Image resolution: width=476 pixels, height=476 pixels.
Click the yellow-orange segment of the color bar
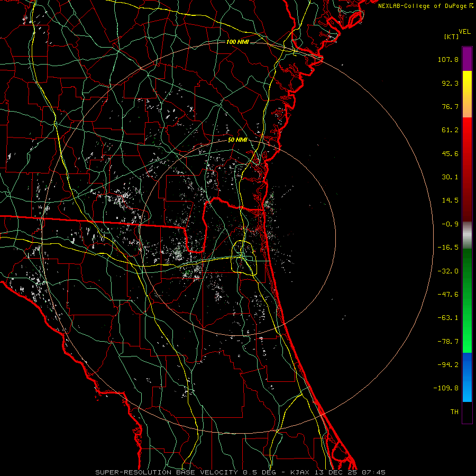click(467, 94)
